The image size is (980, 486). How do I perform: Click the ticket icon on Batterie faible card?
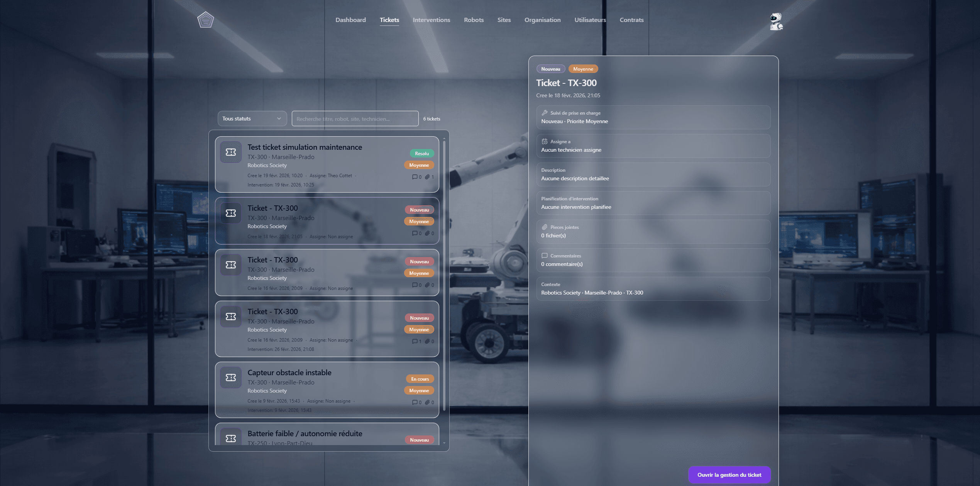230,438
